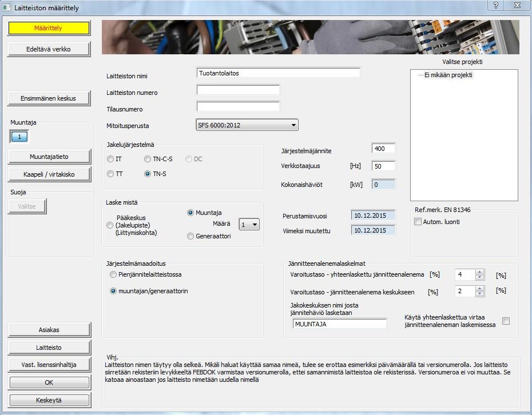The image size is (532, 415).
Task: Select Pääkeskus (Jakelupiste) radio button
Action: click(110, 225)
